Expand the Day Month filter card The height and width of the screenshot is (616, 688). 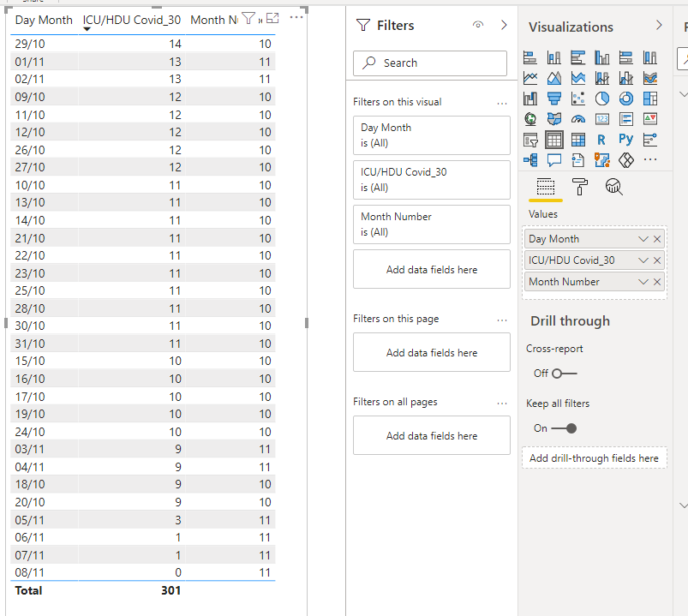point(432,135)
